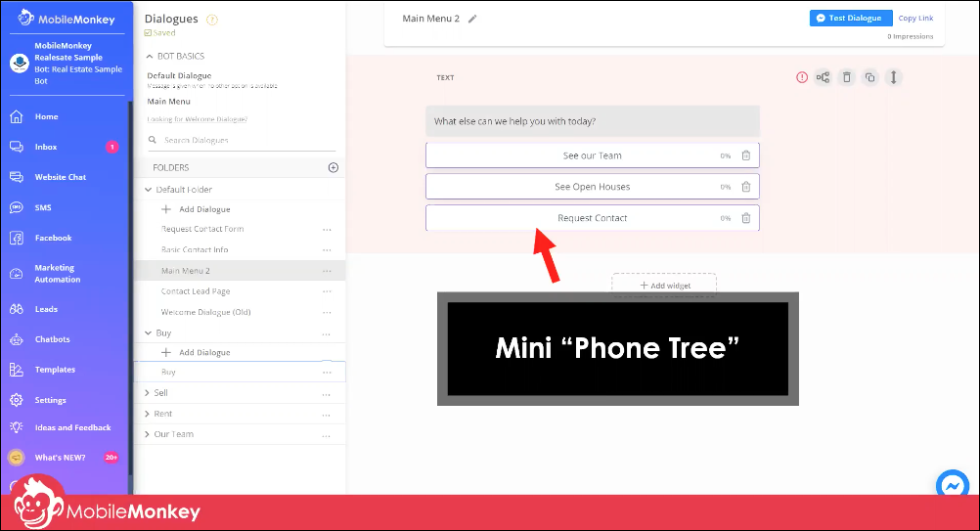The image size is (980, 531).
Task: Open Marketing Automation
Action: click(57, 274)
